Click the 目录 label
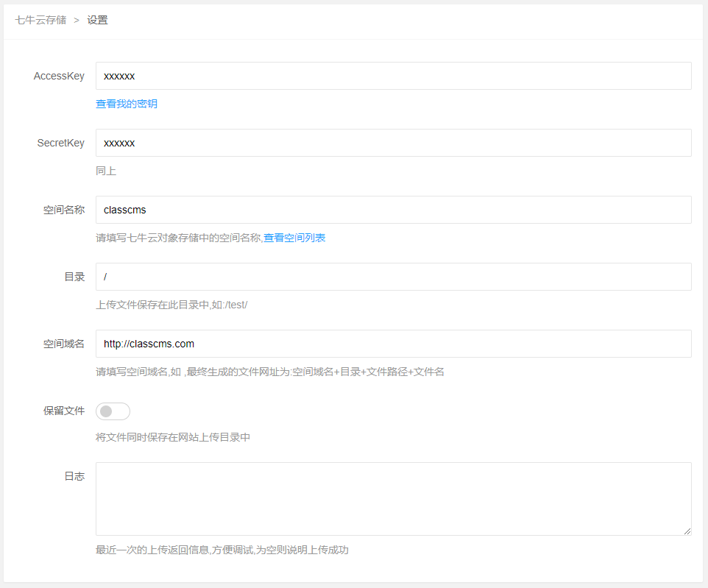The width and height of the screenshot is (708, 588). (74, 277)
